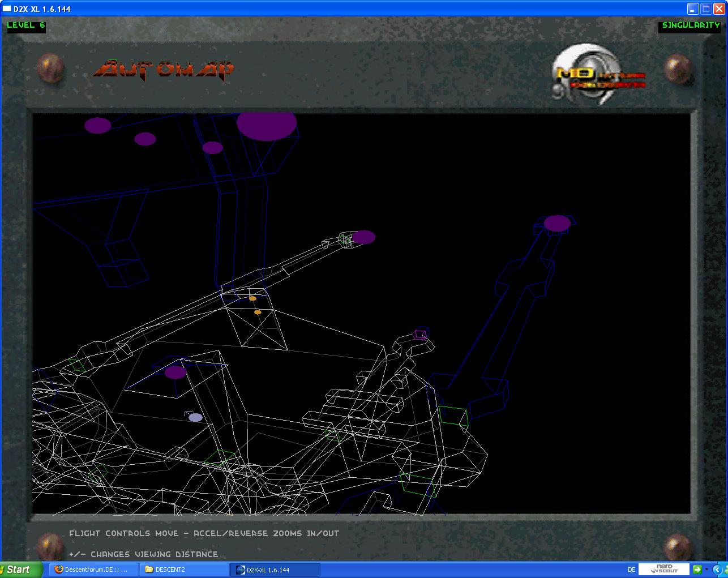This screenshot has height=578, width=728.
Task: Click the light blue marker on map
Action: click(195, 418)
